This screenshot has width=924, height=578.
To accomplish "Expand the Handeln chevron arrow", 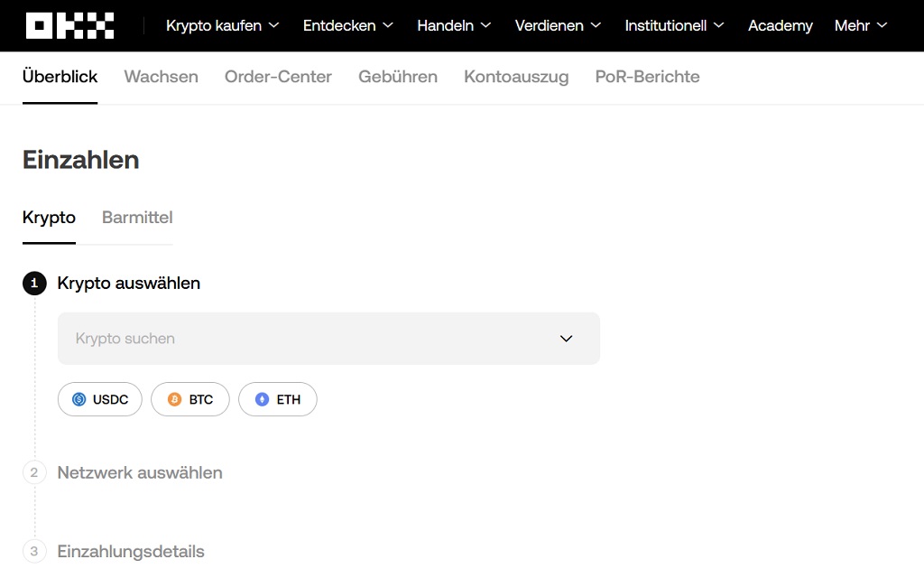I will tap(485, 25).
